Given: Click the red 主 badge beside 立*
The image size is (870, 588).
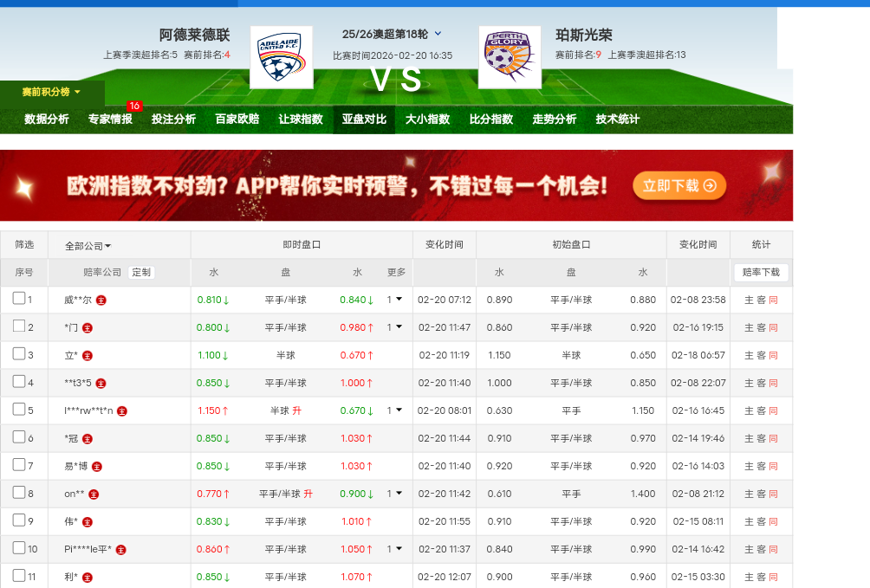Looking at the screenshot, I should 88,356.
